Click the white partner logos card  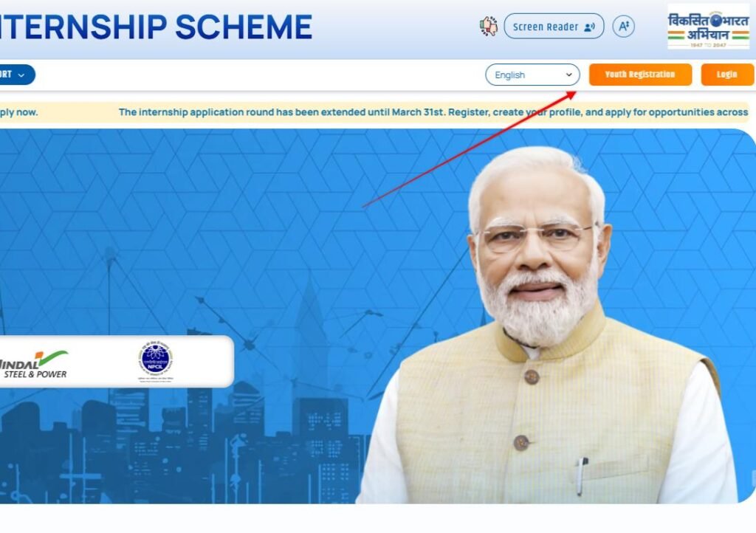[x=116, y=362]
